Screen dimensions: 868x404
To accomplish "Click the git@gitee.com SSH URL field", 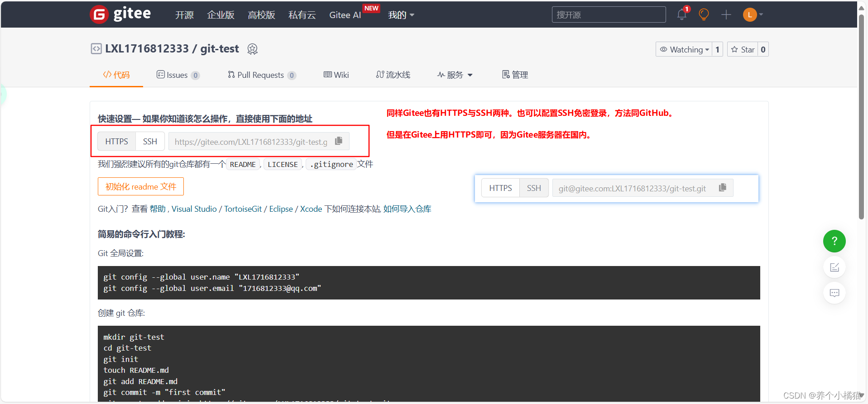I will tap(633, 188).
